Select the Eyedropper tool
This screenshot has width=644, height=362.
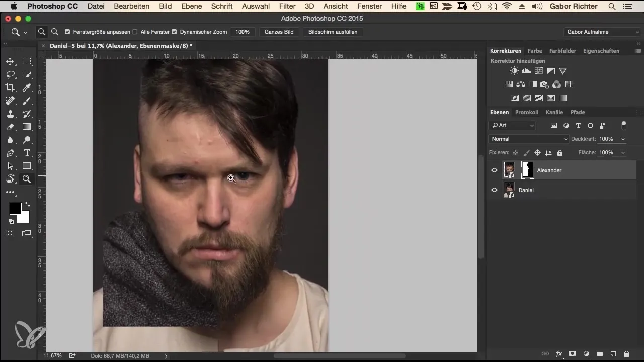point(27,87)
